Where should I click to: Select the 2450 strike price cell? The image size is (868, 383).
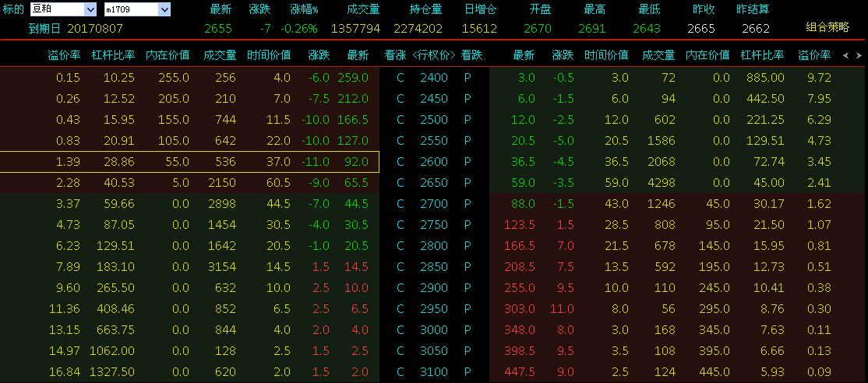coord(434,99)
